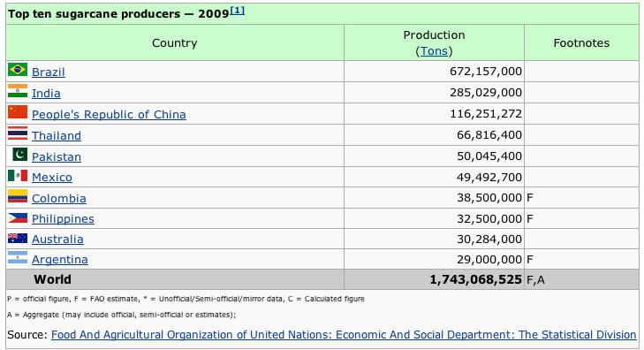
Task: Click the Mexico flag icon
Action: (18, 175)
